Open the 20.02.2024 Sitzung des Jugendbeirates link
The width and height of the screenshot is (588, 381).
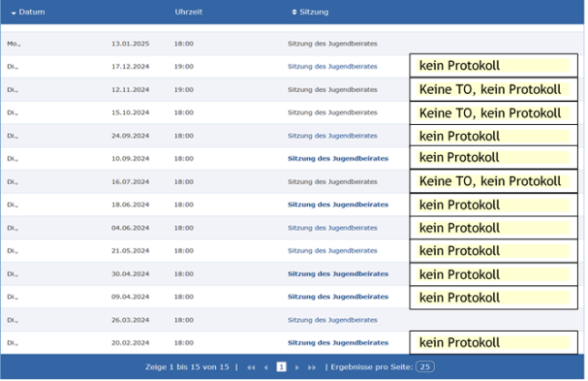pyautogui.click(x=337, y=343)
